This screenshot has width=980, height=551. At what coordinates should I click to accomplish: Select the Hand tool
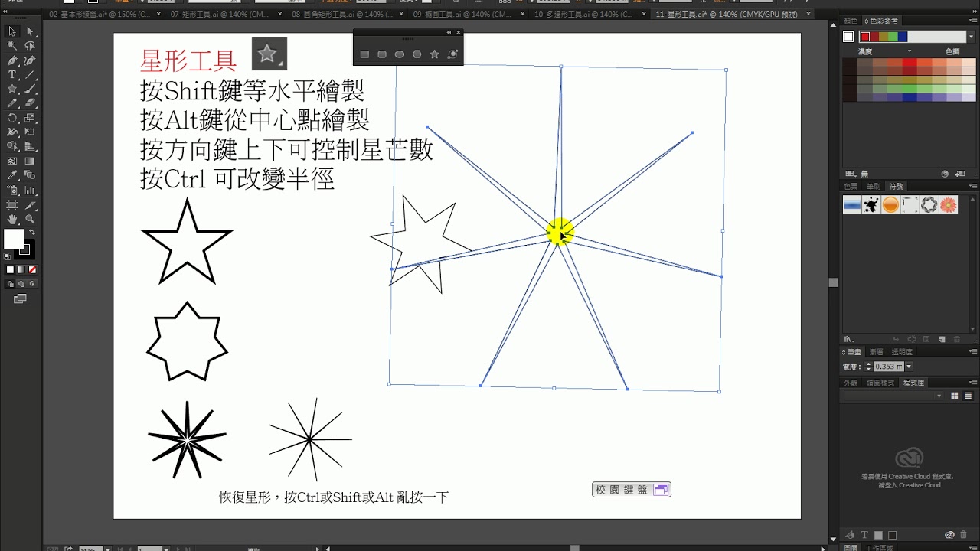point(12,220)
